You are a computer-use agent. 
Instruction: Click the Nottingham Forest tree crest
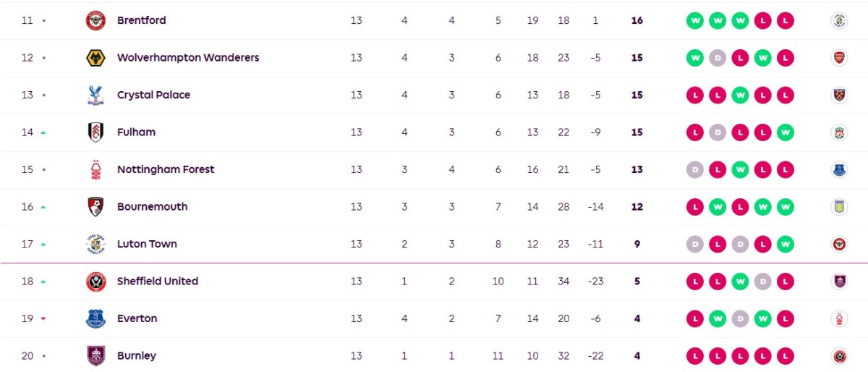point(95,170)
